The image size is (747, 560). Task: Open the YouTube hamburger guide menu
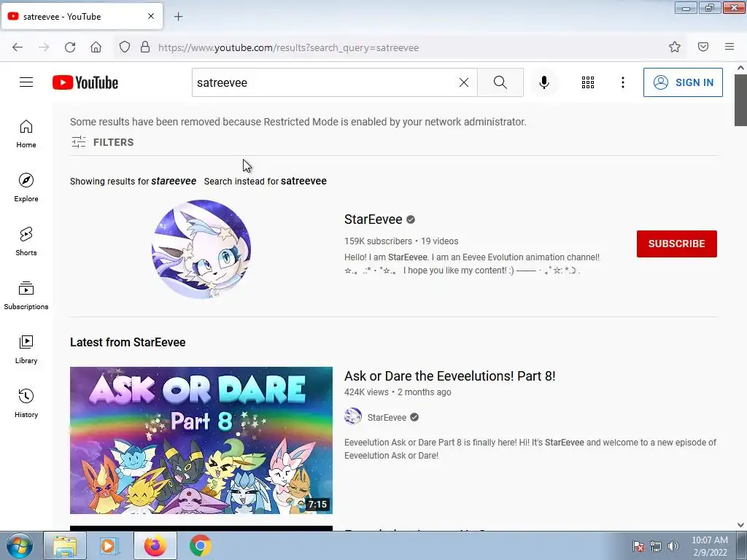(26, 82)
